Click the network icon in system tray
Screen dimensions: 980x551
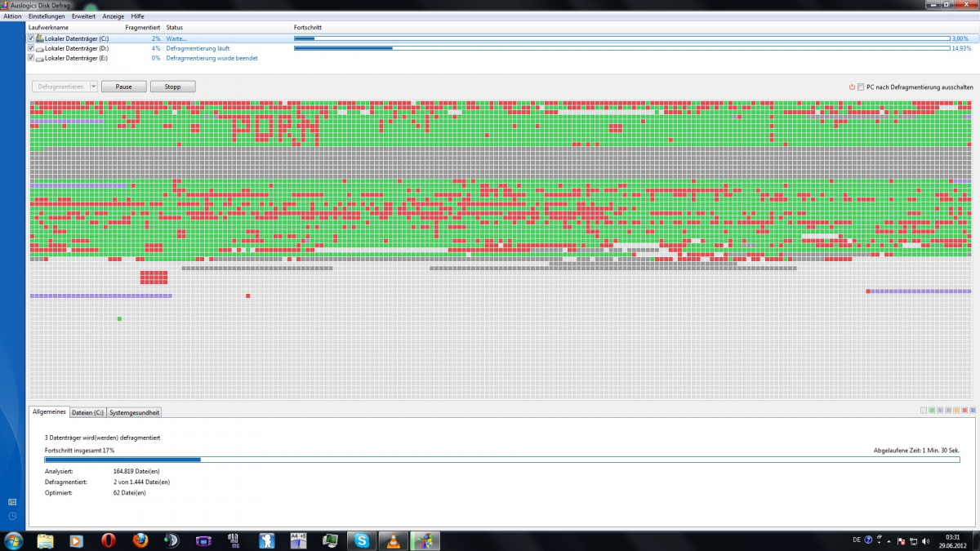913,541
